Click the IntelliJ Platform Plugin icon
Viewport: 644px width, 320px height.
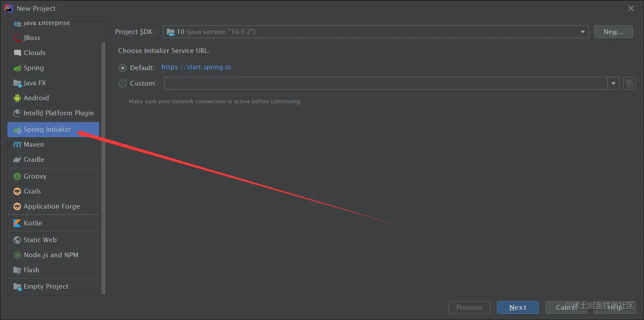tap(17, 113)
